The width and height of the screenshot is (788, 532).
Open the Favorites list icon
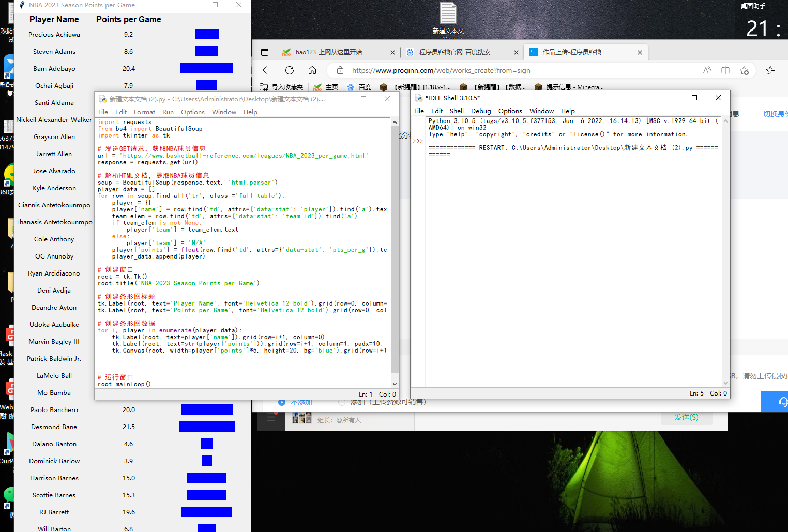770,70
